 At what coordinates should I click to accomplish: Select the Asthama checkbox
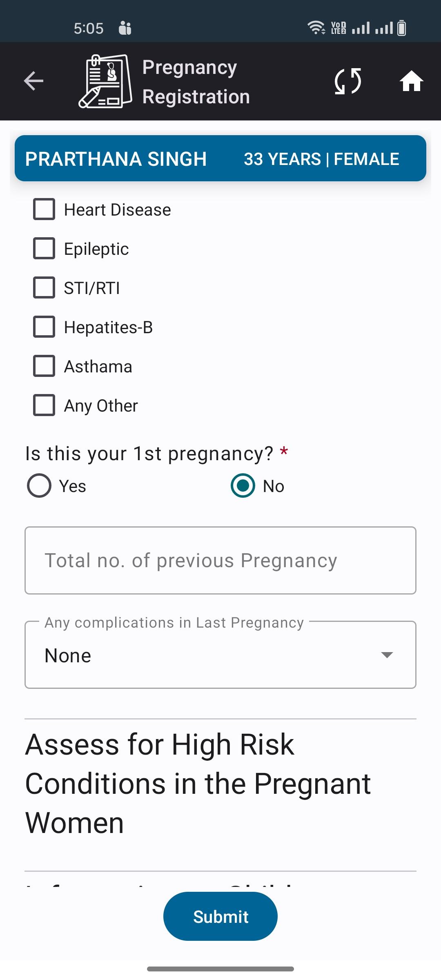pyautogui.click(x=44, y=366)
